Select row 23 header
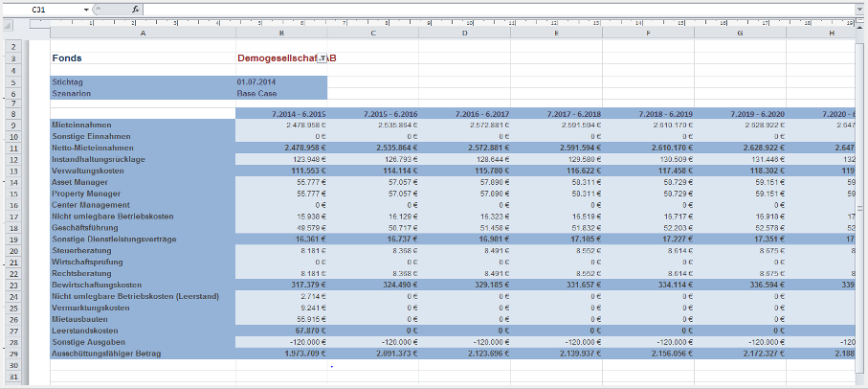The height and width of the screenshot is (389, 868). click(12, 286)
